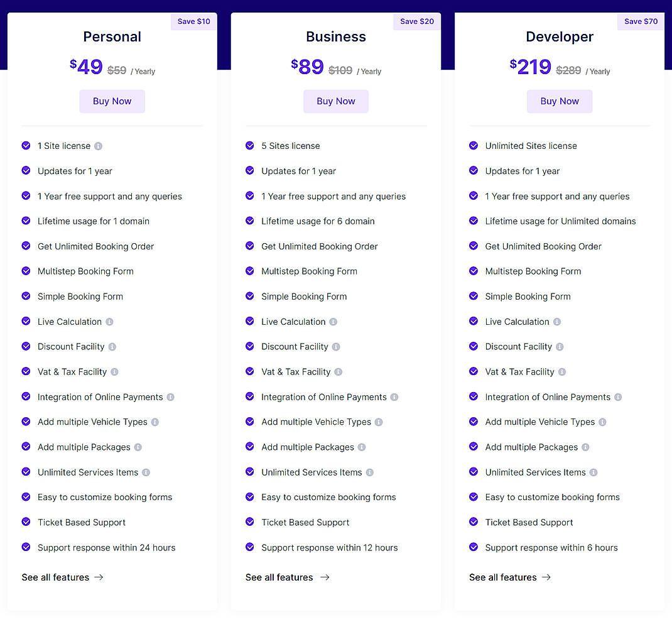Show info for Business Integration of Online Payments
This screenshot has height=622, width=672.
[394, 397]
